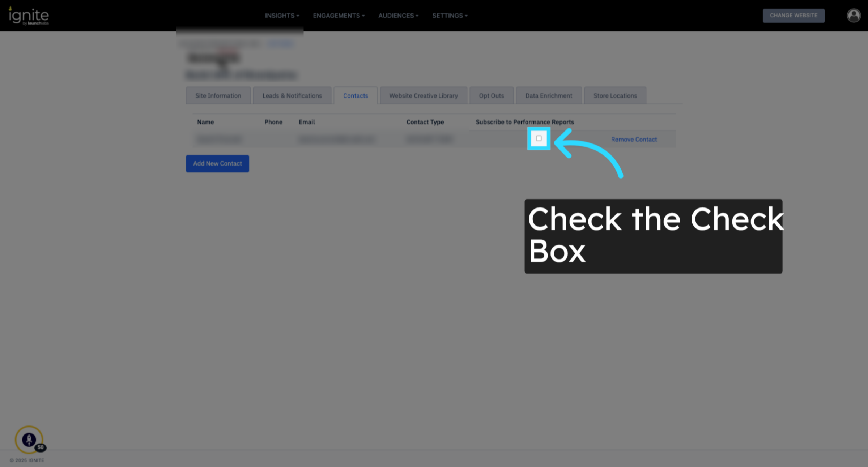
Task: Switch to the Store Locations tab
Action: [x=615, y=96]
